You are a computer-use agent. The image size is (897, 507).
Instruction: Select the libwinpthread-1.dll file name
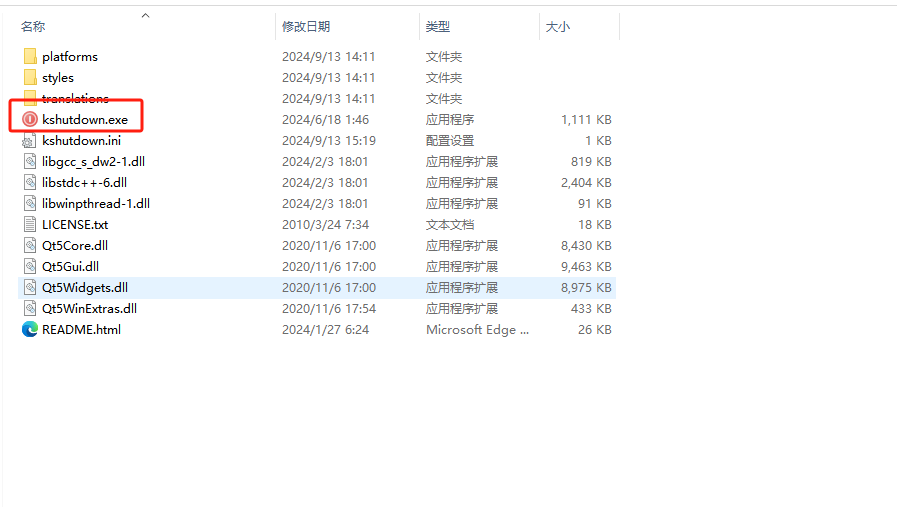tap(96, 204)
